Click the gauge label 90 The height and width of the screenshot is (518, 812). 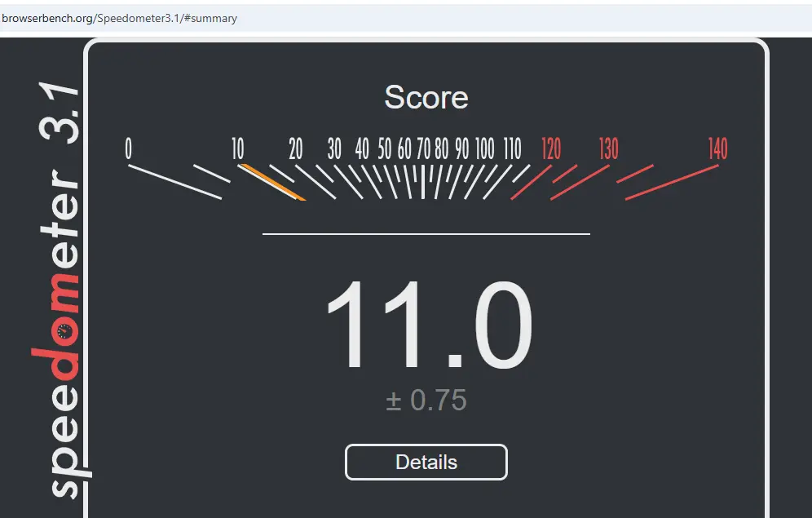tap(462, 149)
